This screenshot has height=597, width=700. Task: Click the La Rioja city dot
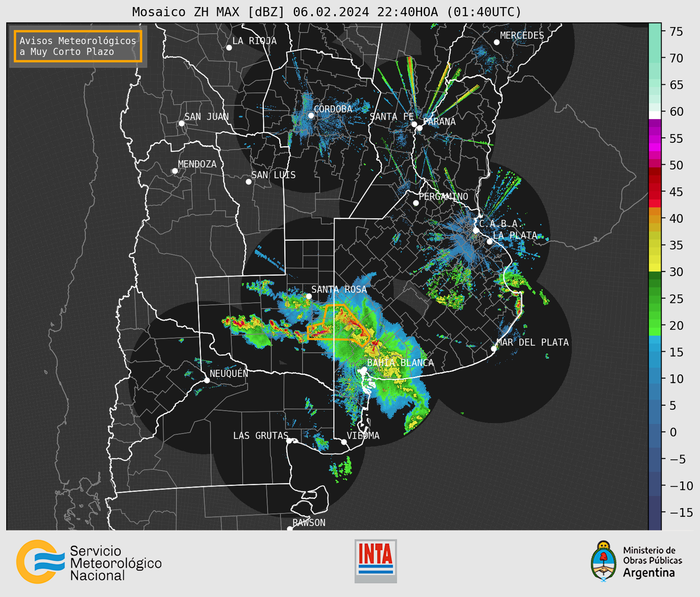coord(229,48)
